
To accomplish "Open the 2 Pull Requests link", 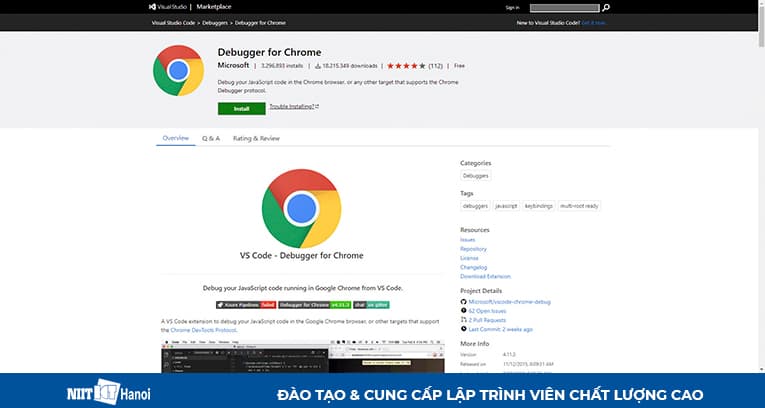I will (x=487, y=320).
